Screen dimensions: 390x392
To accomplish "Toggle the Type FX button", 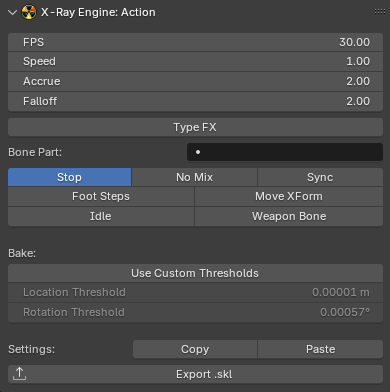I will coord(195,127).
